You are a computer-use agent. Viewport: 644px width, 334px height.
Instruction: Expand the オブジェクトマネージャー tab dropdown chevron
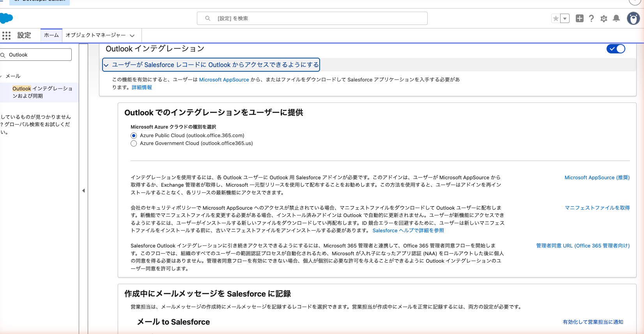[x=132, y=35]
